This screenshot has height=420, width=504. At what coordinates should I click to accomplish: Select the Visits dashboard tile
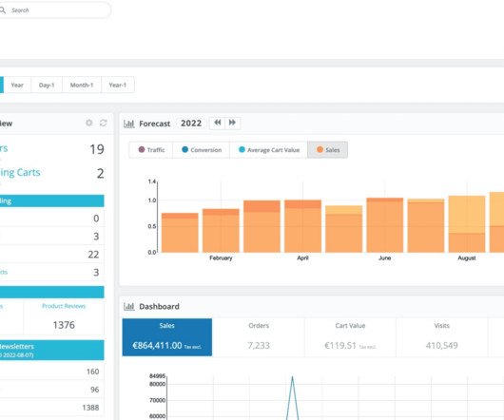point(442,337)
